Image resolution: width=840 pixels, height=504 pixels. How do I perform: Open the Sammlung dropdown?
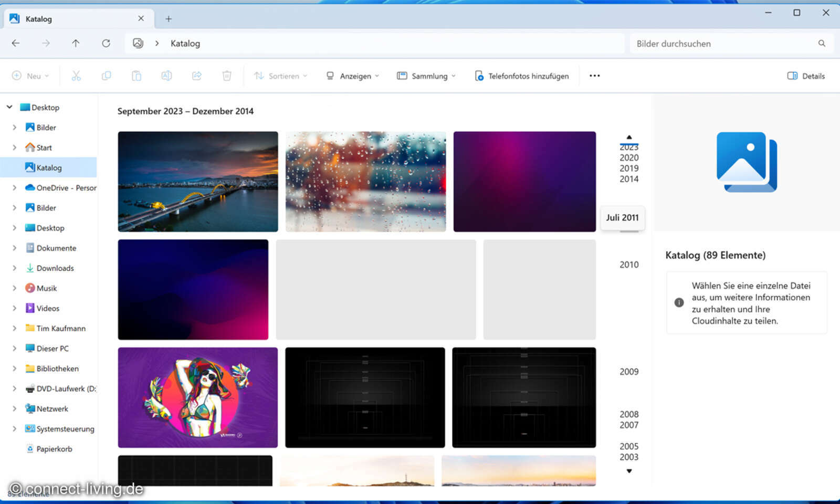(x=426, y=76)
